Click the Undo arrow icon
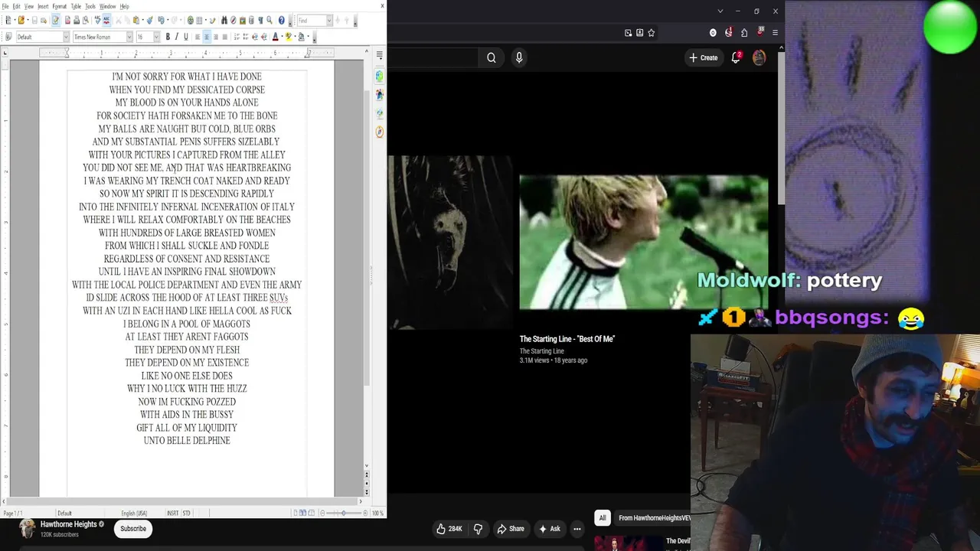Image resolution: width=980 pixels, height=551 pixels. 161,21
